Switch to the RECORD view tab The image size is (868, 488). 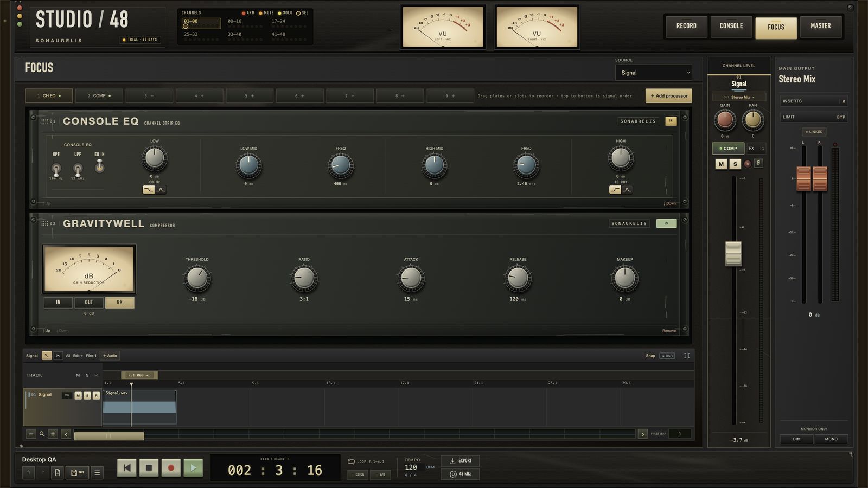[x=686, y=26]
